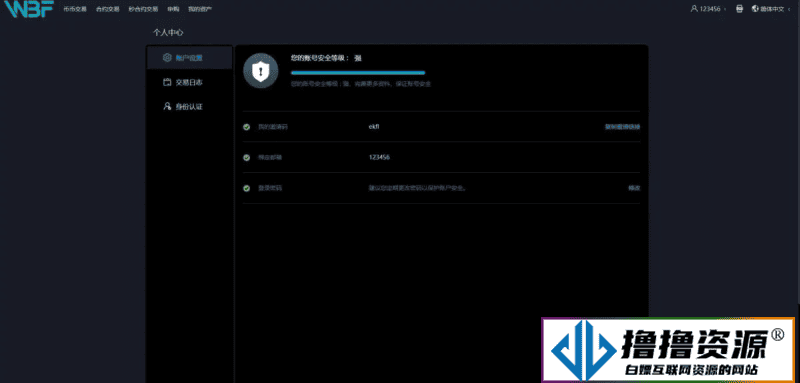
Task: Click the bound email value 123456
Action: point(379,158)
